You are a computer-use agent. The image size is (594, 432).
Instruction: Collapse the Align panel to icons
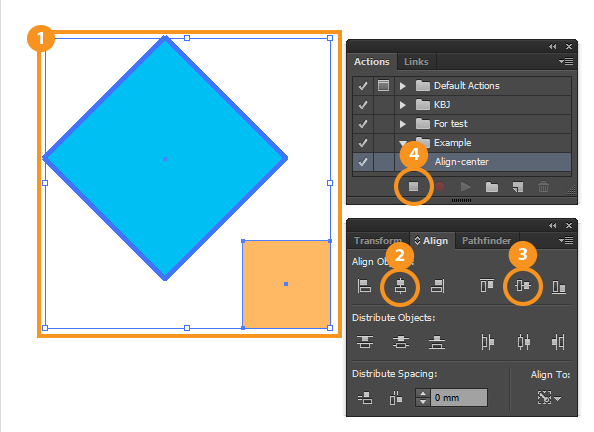click(x=553, y=225)
